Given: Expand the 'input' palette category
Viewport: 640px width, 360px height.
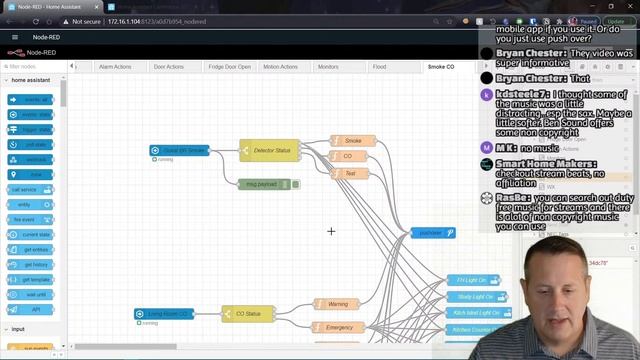Looking at the screenshot, I should (x=18, y=329).
